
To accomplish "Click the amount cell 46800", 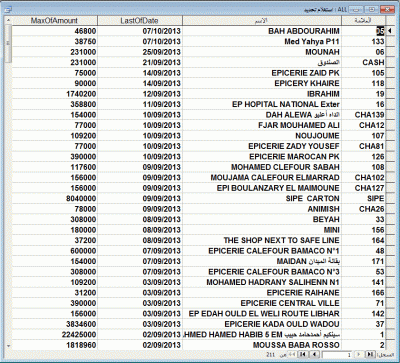I will pos(55,31).
